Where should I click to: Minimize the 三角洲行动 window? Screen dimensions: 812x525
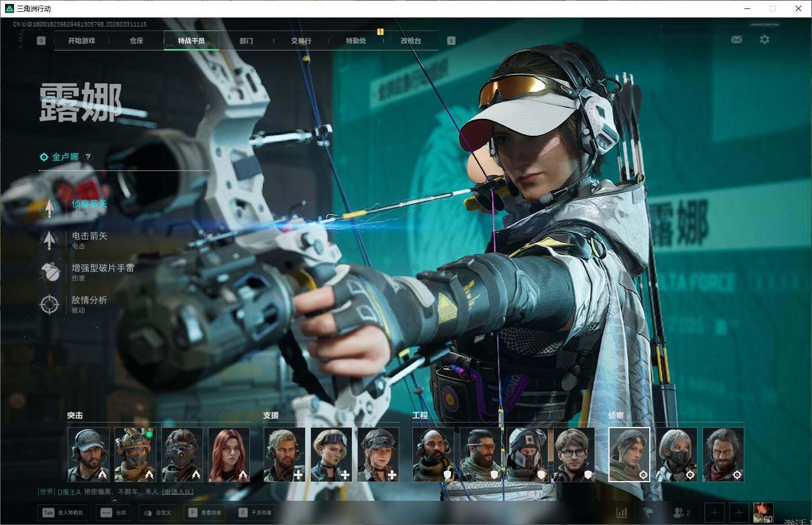click(x=747, y=8)
